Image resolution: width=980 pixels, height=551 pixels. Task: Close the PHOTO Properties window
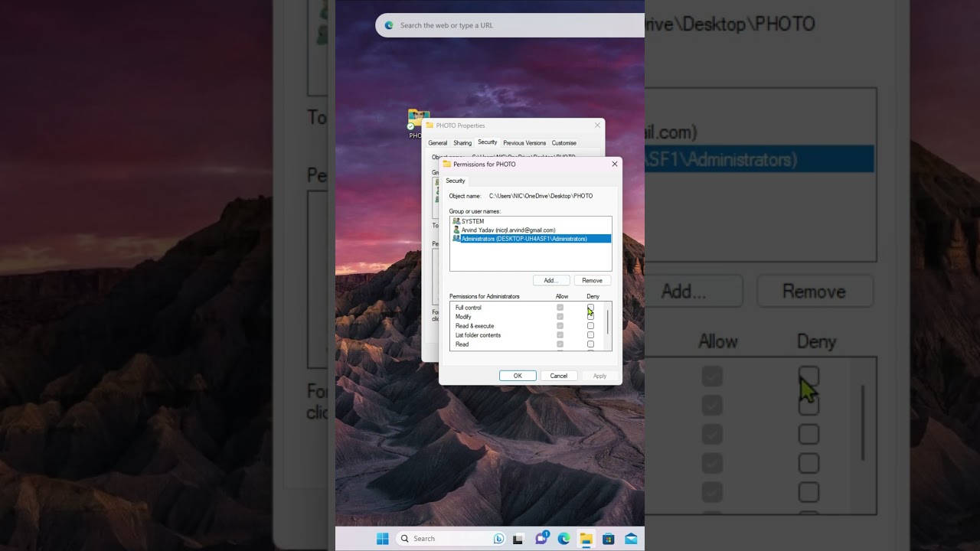pos(598,126)
